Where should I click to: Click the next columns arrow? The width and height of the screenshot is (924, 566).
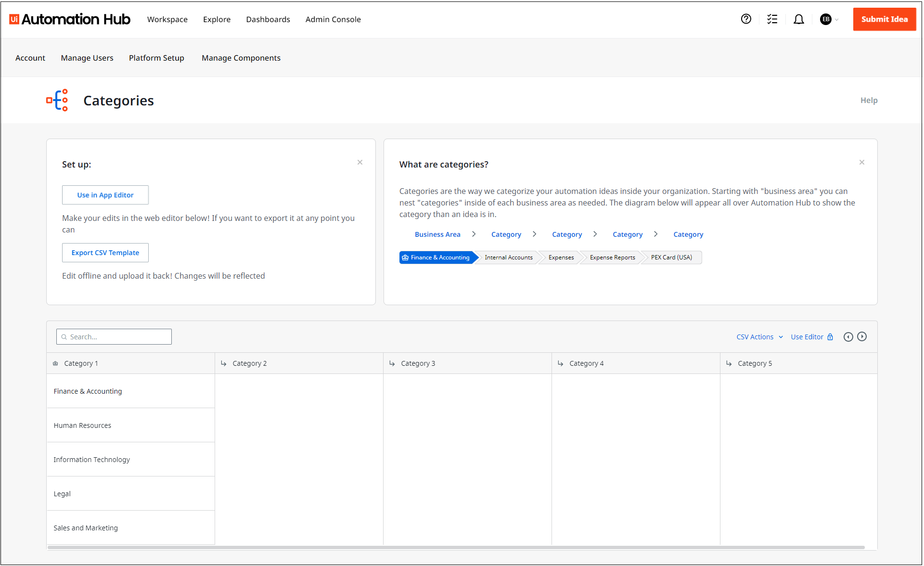pos(862,337)
